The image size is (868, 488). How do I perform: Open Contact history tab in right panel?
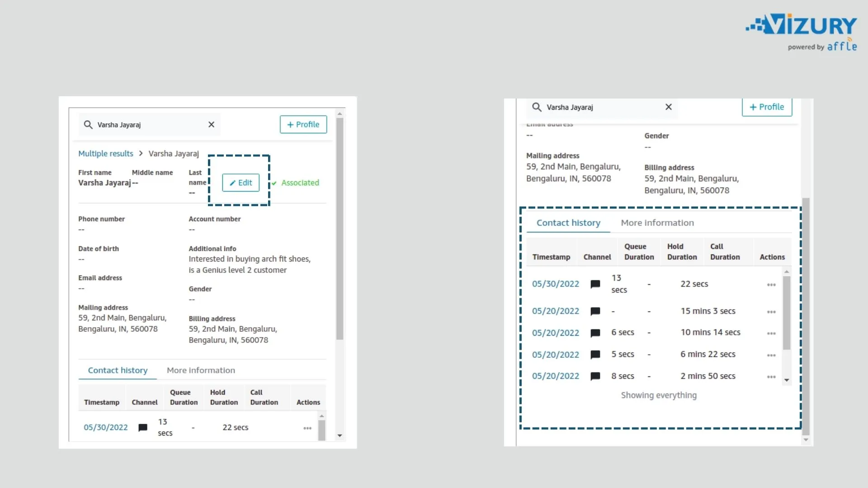[568, 223]
